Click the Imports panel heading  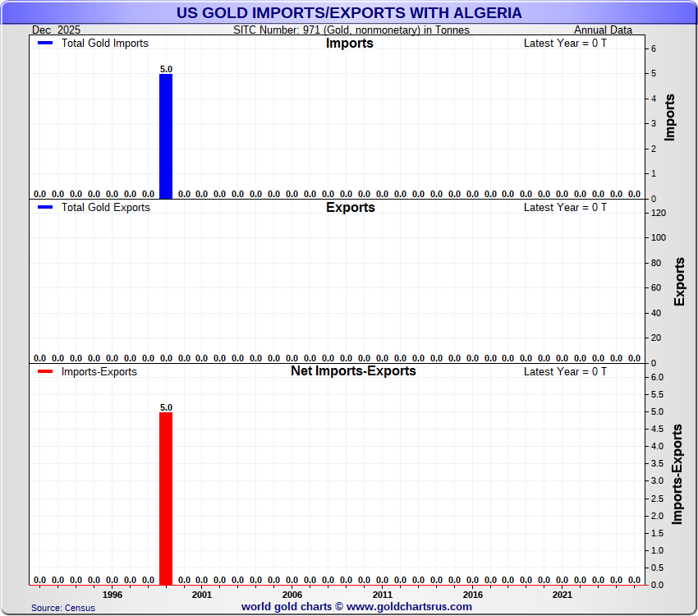[x=350, y=43]
